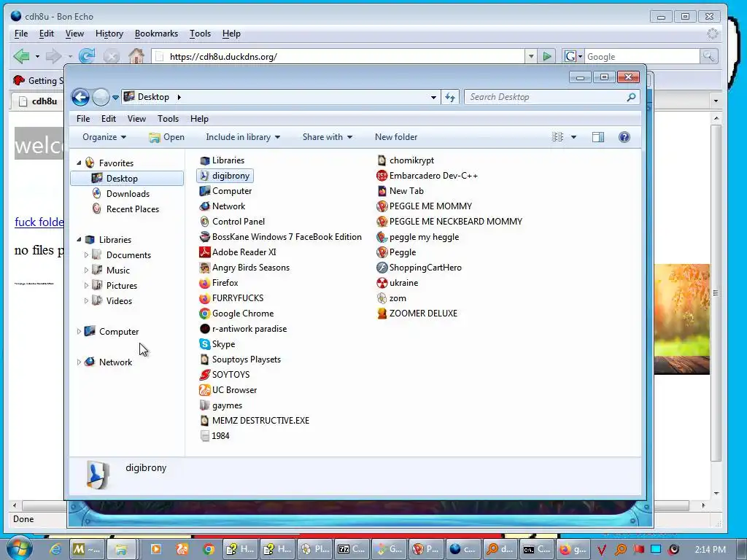Open the view options dropdown arrow

(x=573, y=137)
